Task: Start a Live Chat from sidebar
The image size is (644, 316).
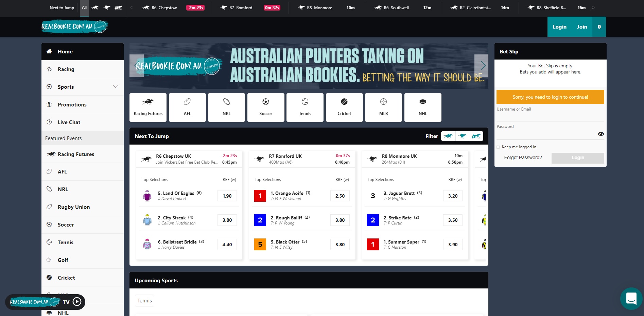Action: click(x=83, y=122)
